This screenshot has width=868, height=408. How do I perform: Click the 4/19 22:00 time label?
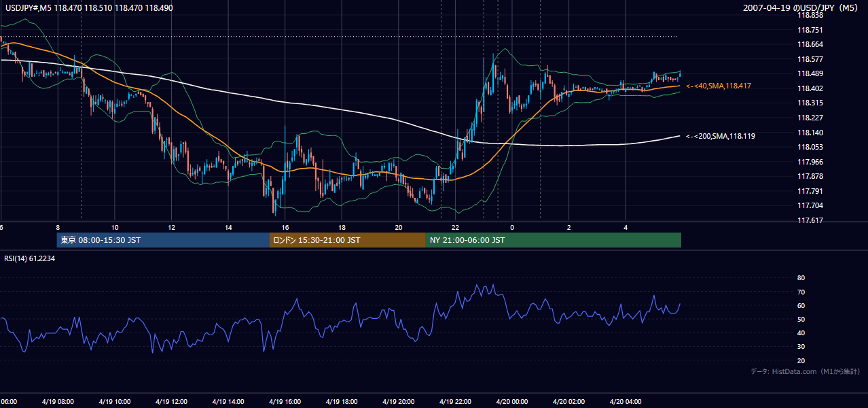[455, 402]
